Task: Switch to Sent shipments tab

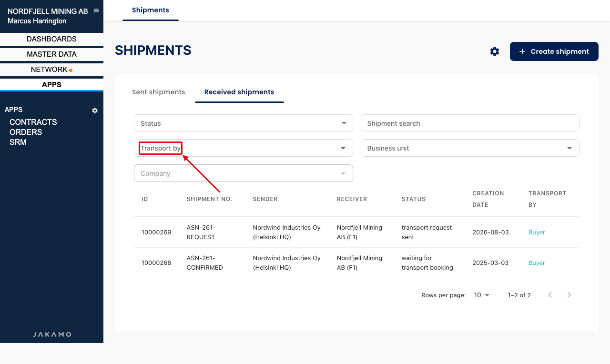Action: tap(159, 92)
